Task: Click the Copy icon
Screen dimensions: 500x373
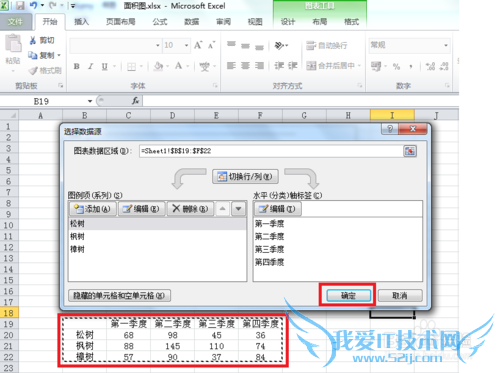Action: (33, 55)
